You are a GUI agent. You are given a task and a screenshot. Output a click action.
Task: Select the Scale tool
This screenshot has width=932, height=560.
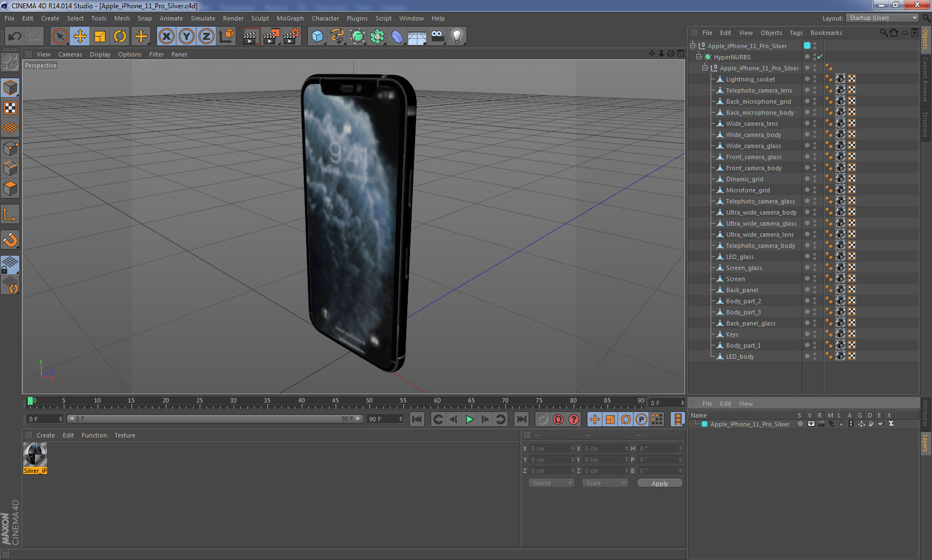click(x=100, y=37)
